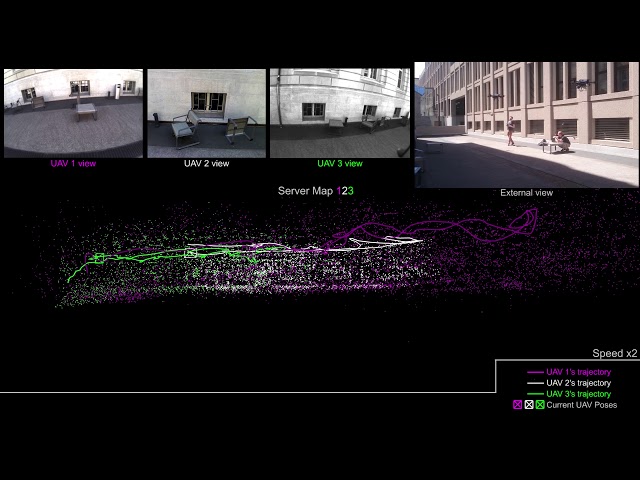Click the 'UAV 3 view' caption

click(x=340, y=163)
